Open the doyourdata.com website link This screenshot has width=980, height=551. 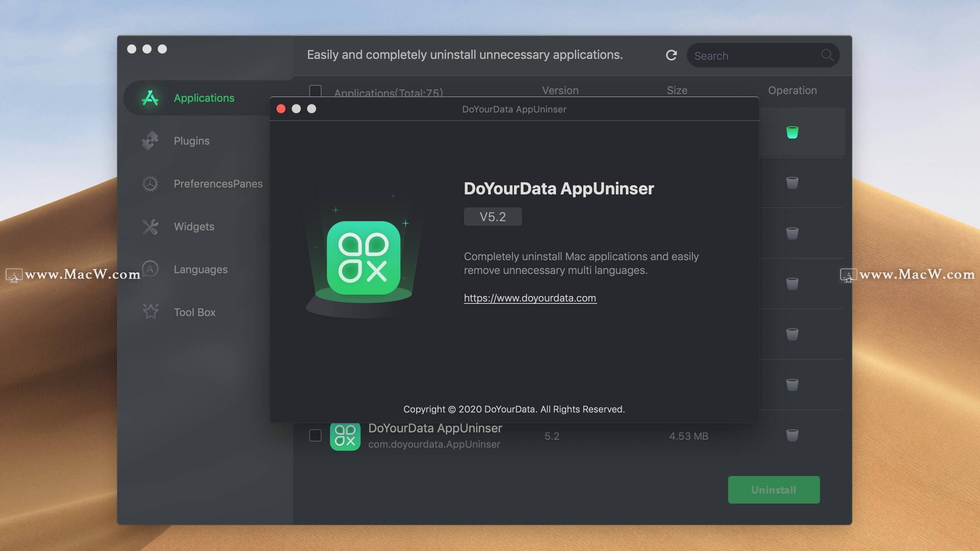[x=530, y=298]
